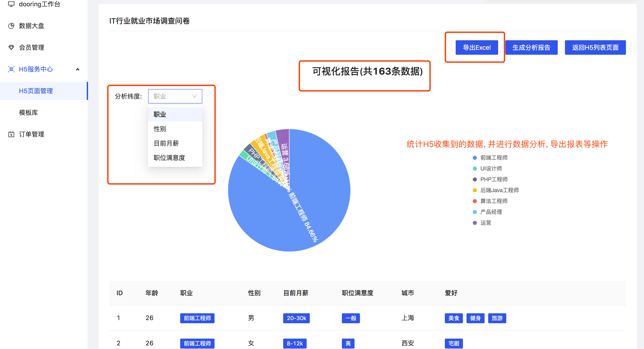The image size is (644, 349).
Task: Click the H5服务中心 sidebar icon
Action: pos(11,69)
